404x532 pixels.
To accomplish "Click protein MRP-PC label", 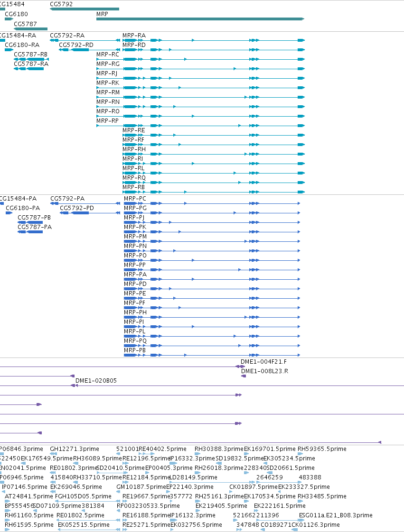I will (x=135, y=199).
